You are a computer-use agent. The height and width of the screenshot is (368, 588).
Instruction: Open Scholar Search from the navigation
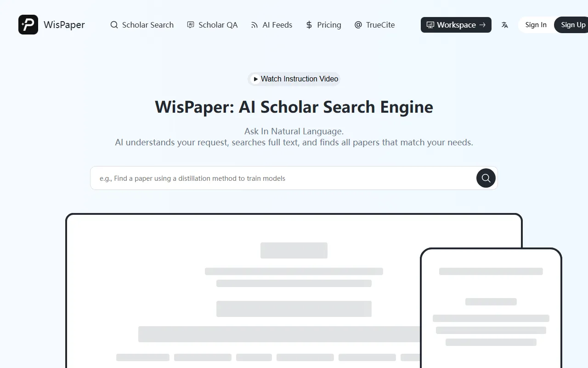(147, 25)
